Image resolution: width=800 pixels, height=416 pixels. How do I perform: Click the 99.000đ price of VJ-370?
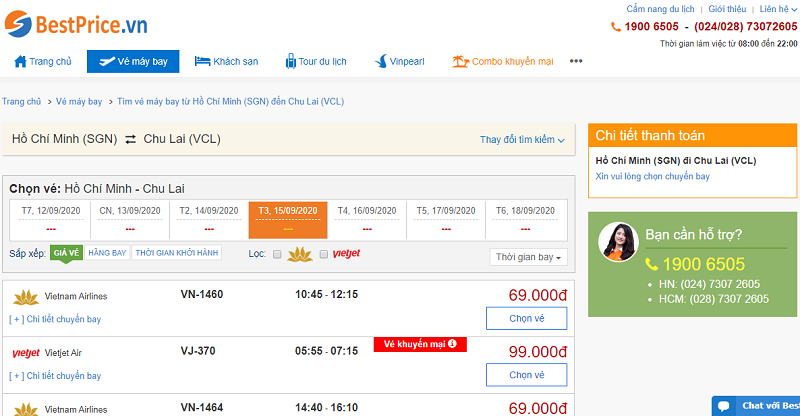click(538, 352)
